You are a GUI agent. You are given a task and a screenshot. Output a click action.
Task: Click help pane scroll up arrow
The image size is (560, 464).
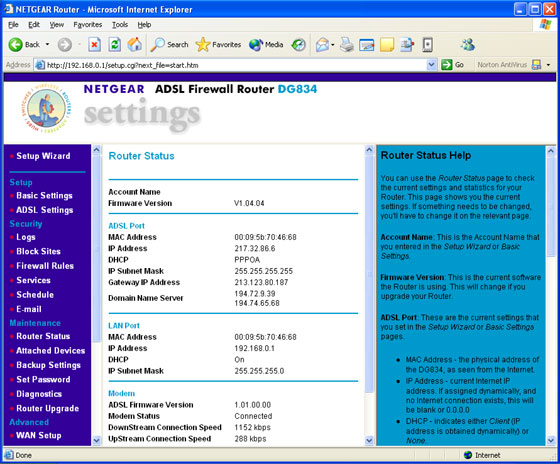551,151
